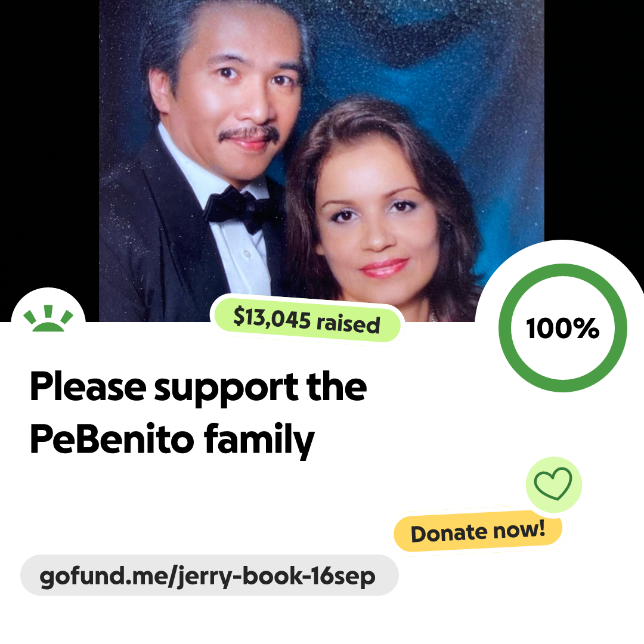Click the man's bow tie in photo

point(240,208)
